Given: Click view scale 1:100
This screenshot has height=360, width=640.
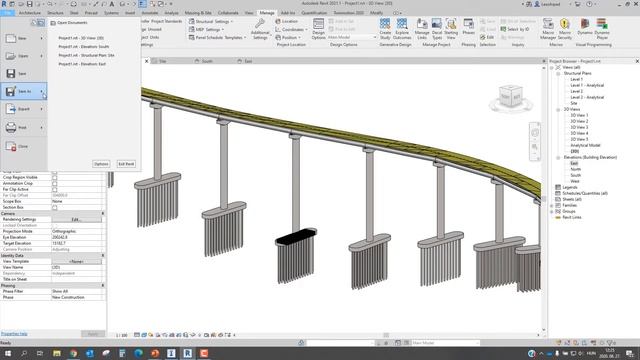Looking at the screenshot, I should [122, 335].
